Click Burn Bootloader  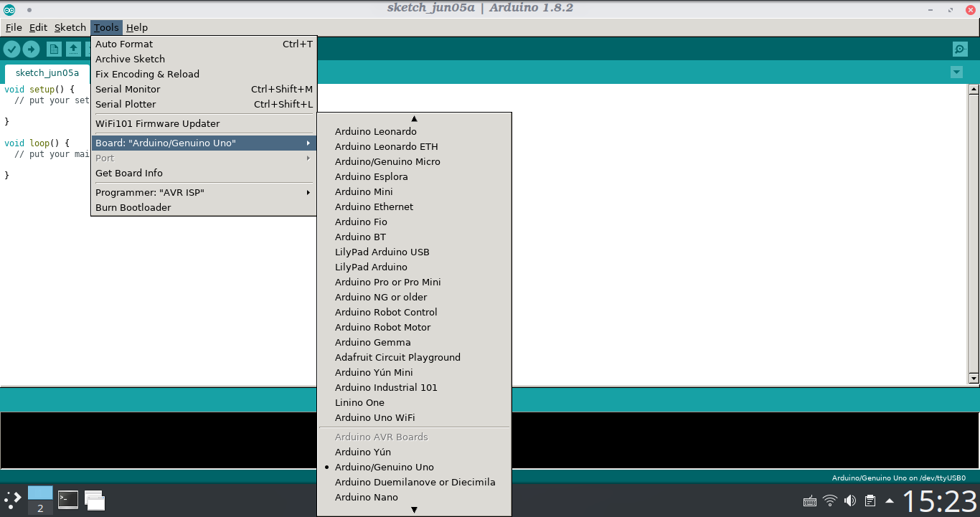point(204,207)
